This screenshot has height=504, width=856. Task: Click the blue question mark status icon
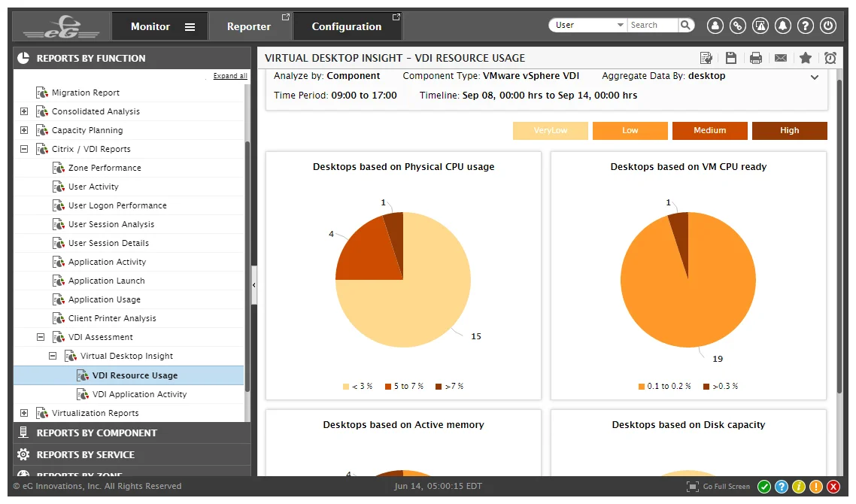pyautogui.click(x=782, y=487)
